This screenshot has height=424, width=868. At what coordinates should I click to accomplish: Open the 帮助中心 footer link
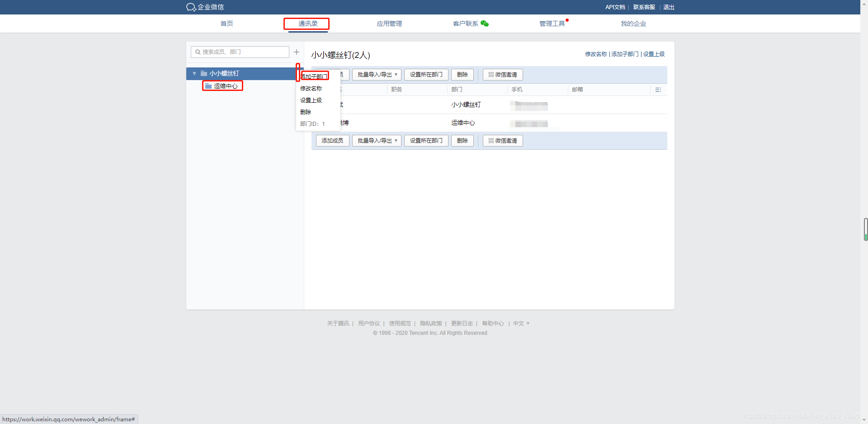pyautogui.click(x=493, y=324)
